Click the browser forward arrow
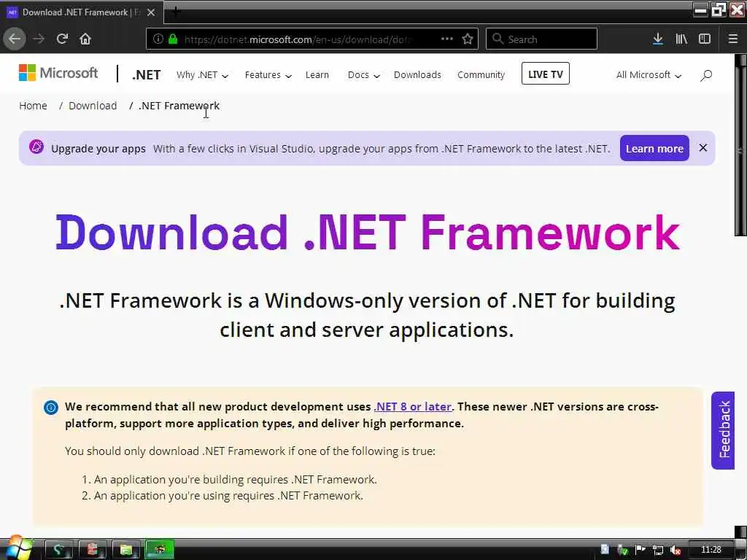Screen dimensions: 747x560 pyautogui.click(x=39, y=39)
